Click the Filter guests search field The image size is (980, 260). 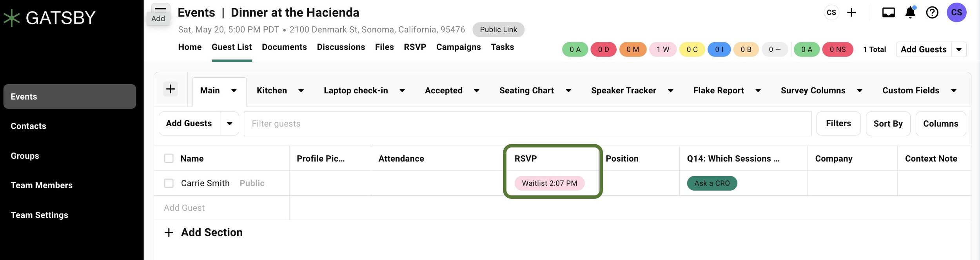(x=527, y=124)
